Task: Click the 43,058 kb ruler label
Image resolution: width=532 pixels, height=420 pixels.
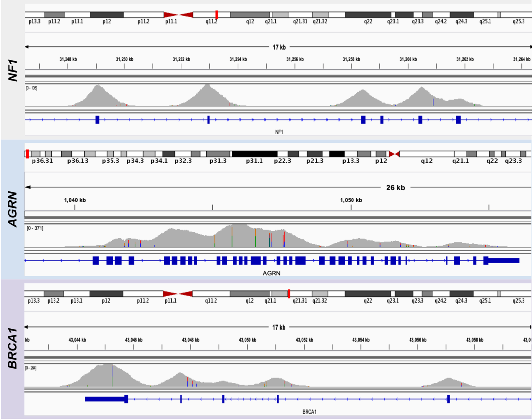Action: (475, 340)
